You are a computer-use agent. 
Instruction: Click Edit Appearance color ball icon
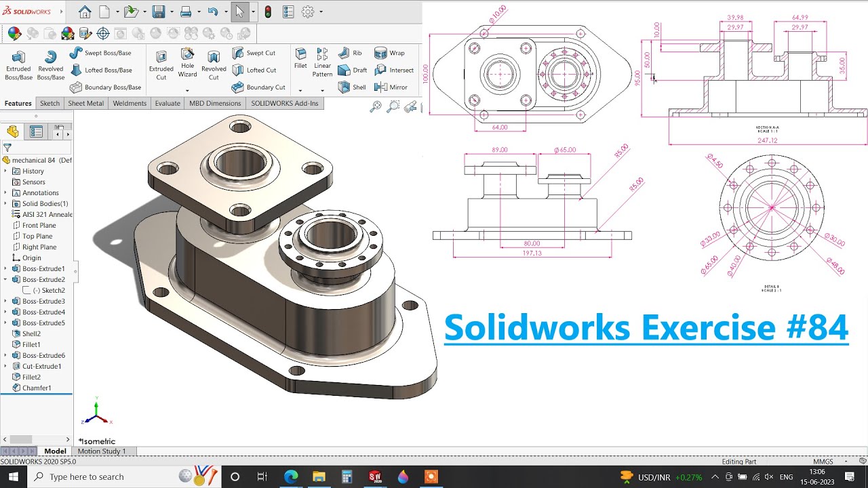pyautogui.click(x=14, y=33)
